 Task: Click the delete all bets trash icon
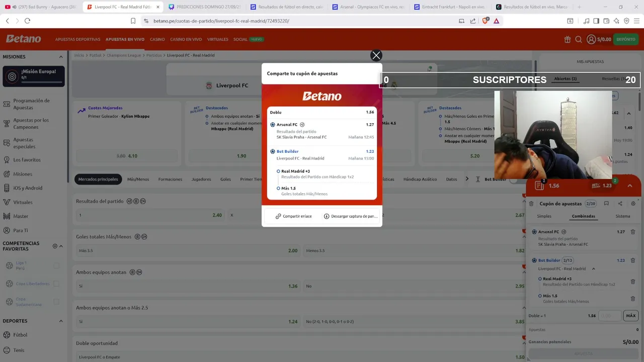[x=531, y=204]
